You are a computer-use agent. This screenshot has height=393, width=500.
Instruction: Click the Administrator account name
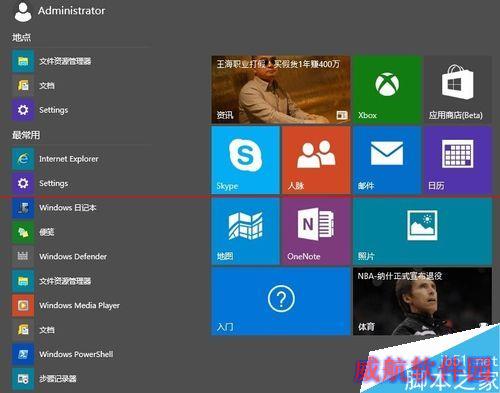click(x=72, y=11)
